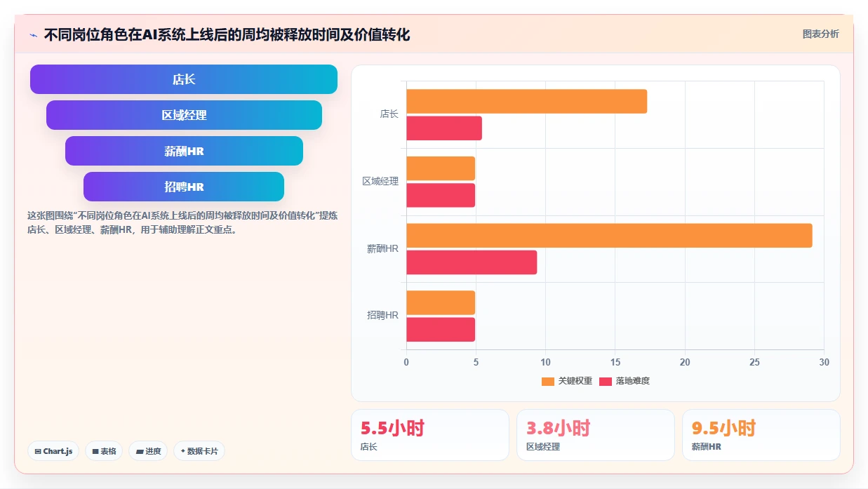Click the Chart.js tag

[53, 451]
